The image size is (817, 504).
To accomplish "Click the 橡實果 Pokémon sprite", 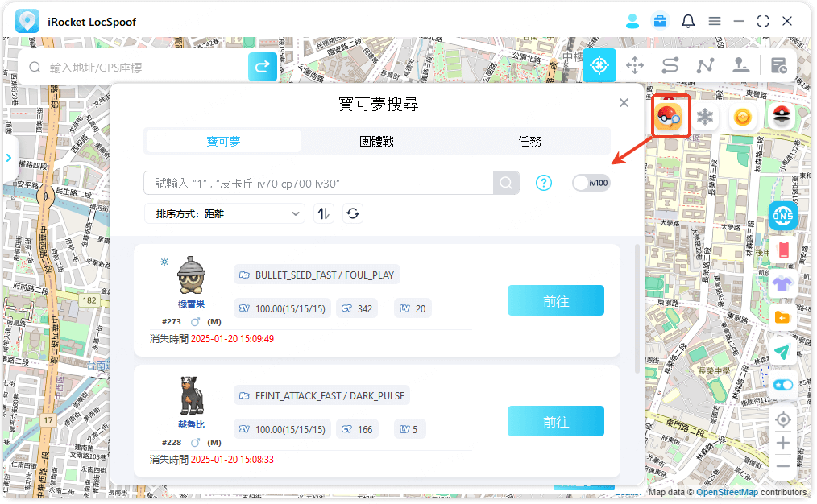I will (191, 275).
